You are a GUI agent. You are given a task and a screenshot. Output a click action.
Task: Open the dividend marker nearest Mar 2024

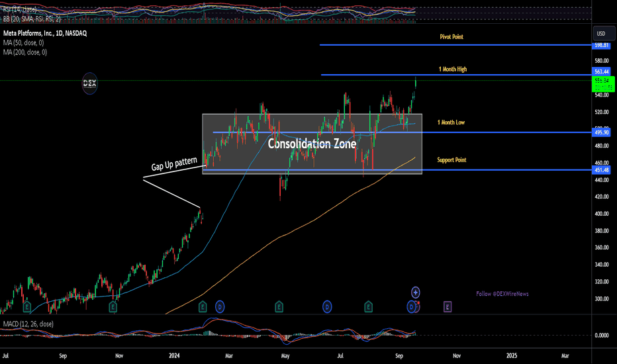pyautogui.click(x=220, y=306)
